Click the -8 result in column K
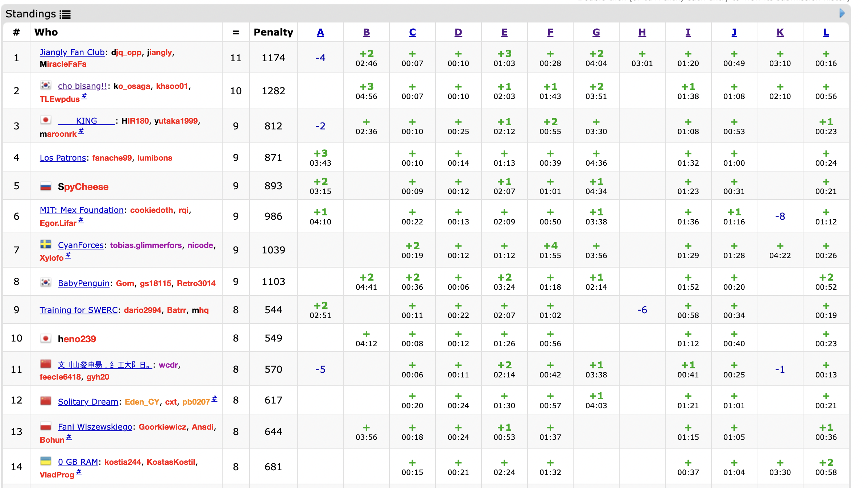Screen dimensions: 868x488 tap(780, 216)
